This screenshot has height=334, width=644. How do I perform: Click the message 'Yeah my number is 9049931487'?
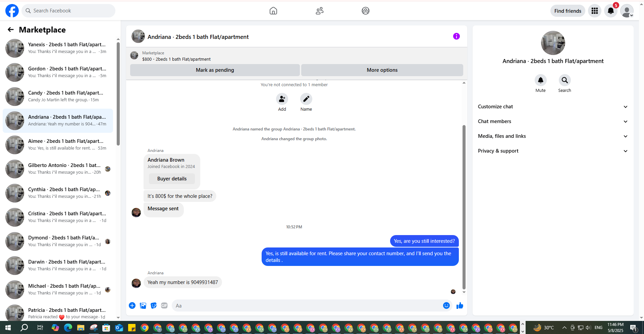click(x=183, y=282)
